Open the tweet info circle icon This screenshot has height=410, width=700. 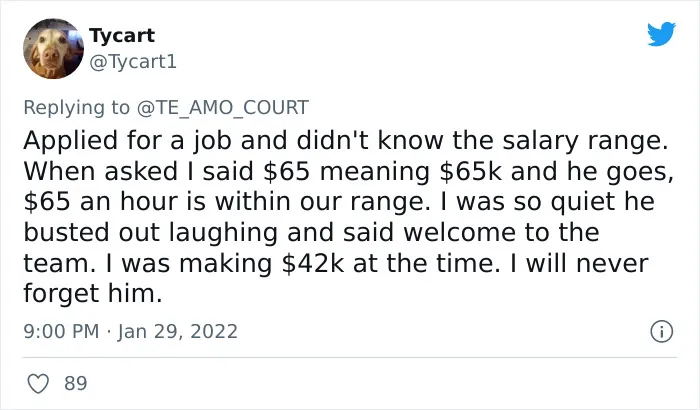[x=661, y=331]
